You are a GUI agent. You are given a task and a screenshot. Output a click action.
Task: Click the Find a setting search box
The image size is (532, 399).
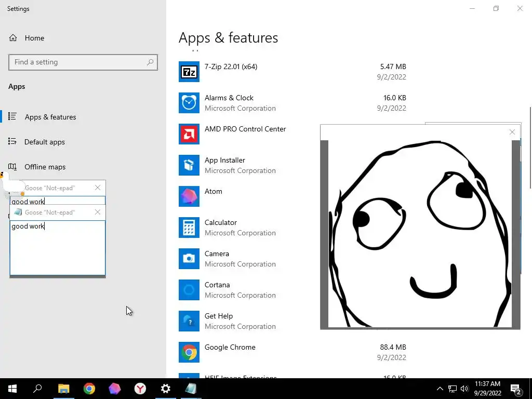83,62
